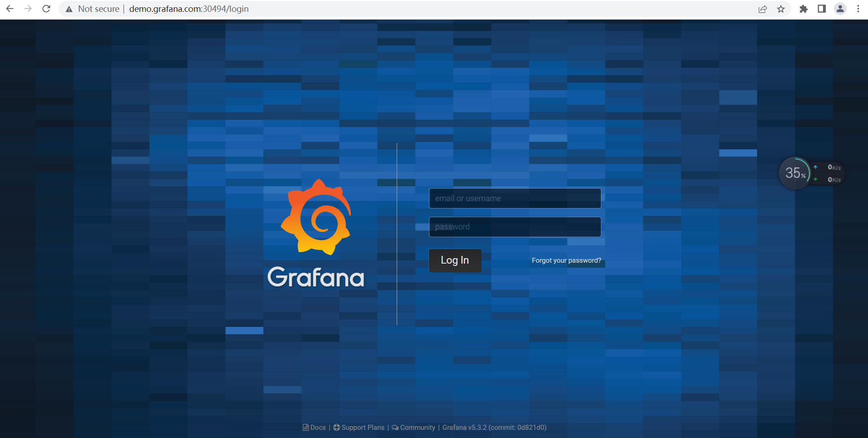The height and width of the screenshot is (438, 868).
Task: Toggle the browser side panel icon
Action: 822,9
